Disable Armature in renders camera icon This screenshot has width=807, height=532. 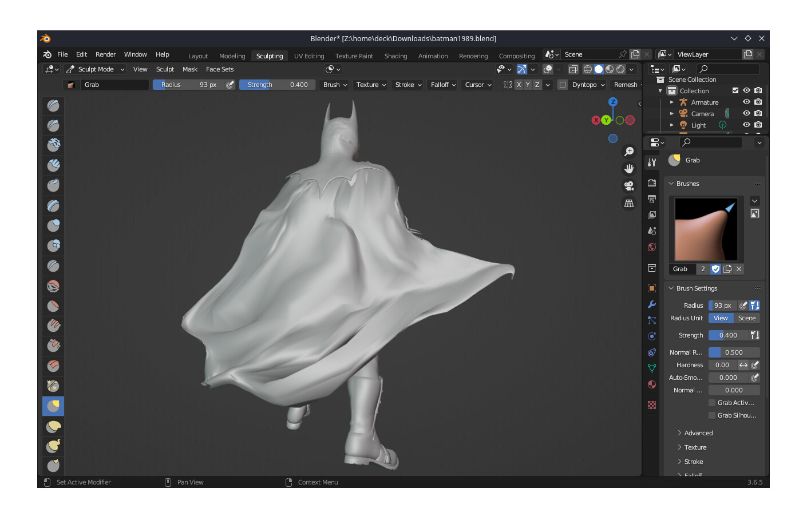pyautogui.click(x=758, y=102)
